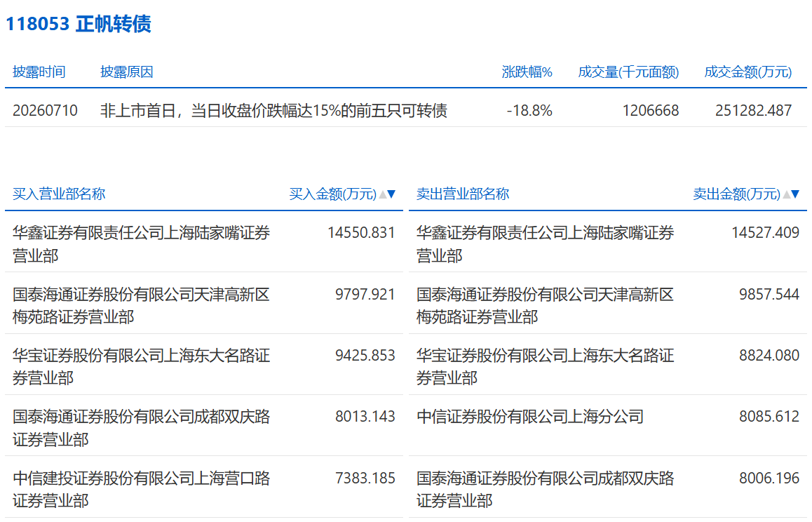Select sell amount 8824.080
Image resolution: width=812 pixels, height=522 pixels.
pyautogui.click(x=769, y=356)
